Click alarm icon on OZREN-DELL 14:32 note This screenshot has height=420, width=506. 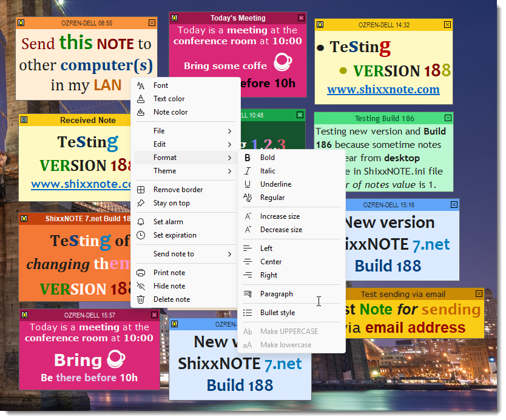(320, 24)
